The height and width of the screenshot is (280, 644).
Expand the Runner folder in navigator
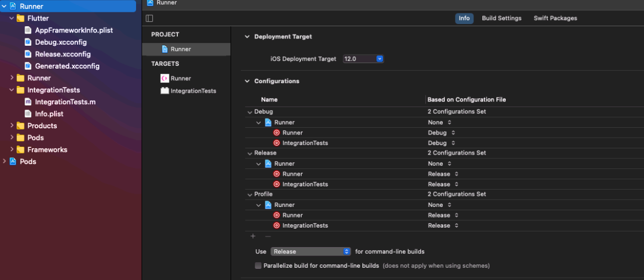(12, 78)
